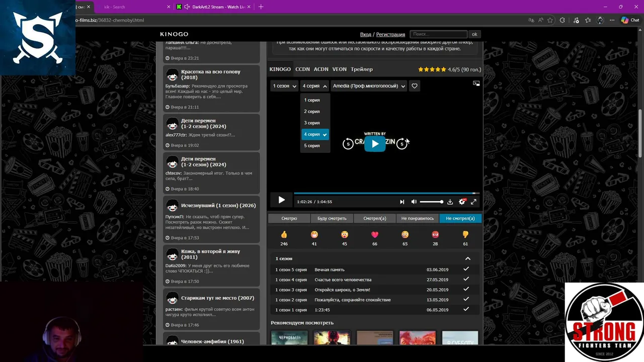644x362 pixels.
Task: React with the angry emoji (28)
Action: click(x=435, y=235)
